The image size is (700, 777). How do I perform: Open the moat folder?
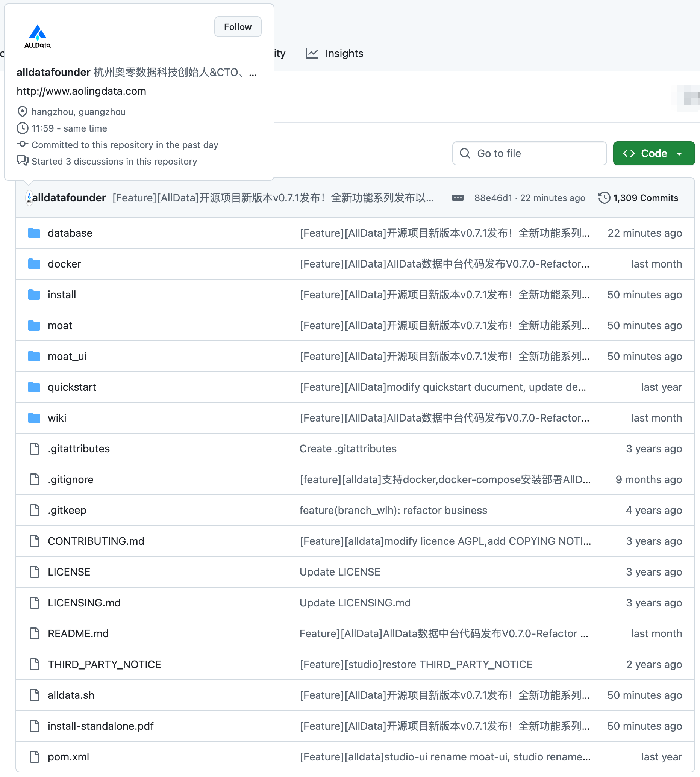click(x=60, y=326)
